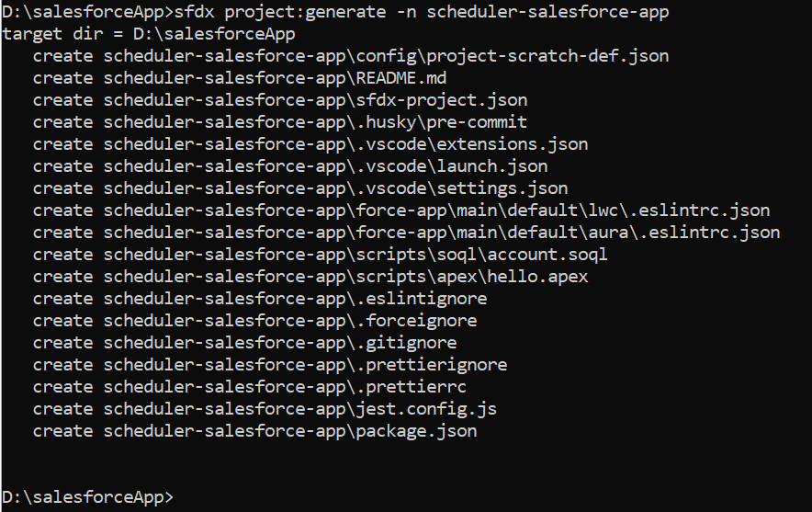Click the project-scratch-def.json create line
The height and width of the screenshot is (512, 812).
351,56
